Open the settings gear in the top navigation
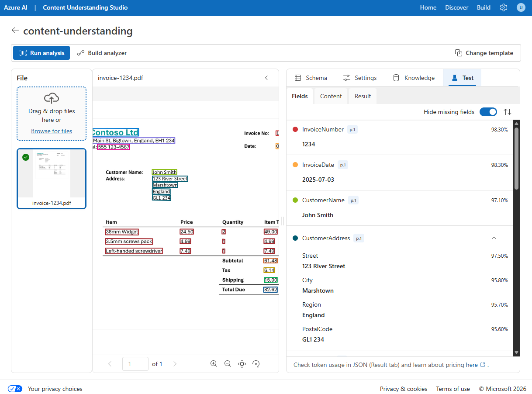Image resolution: width=532 pixels, height=394 pixels. (504, 7)
